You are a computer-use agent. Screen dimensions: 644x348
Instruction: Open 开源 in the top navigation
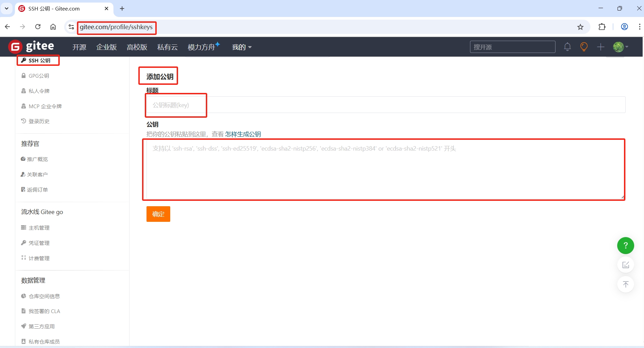(x=79, y=47)
